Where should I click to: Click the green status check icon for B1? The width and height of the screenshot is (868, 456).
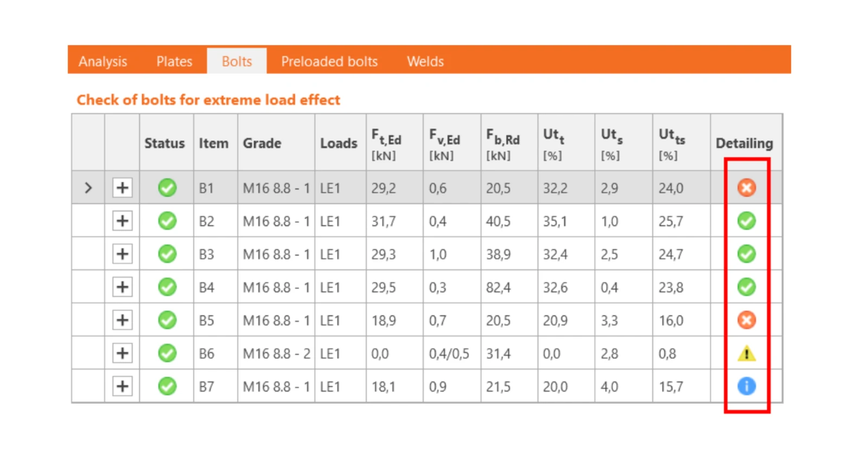coord(167,188)
